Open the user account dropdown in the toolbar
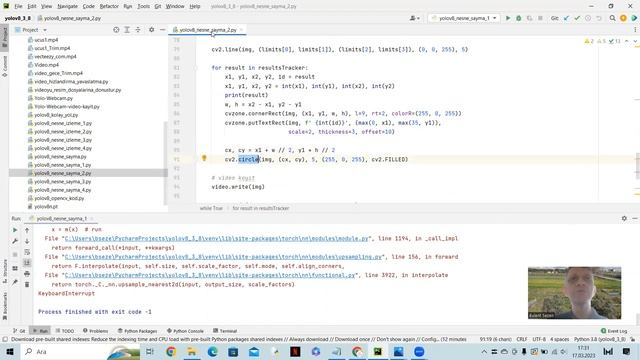 coord(415,18)
